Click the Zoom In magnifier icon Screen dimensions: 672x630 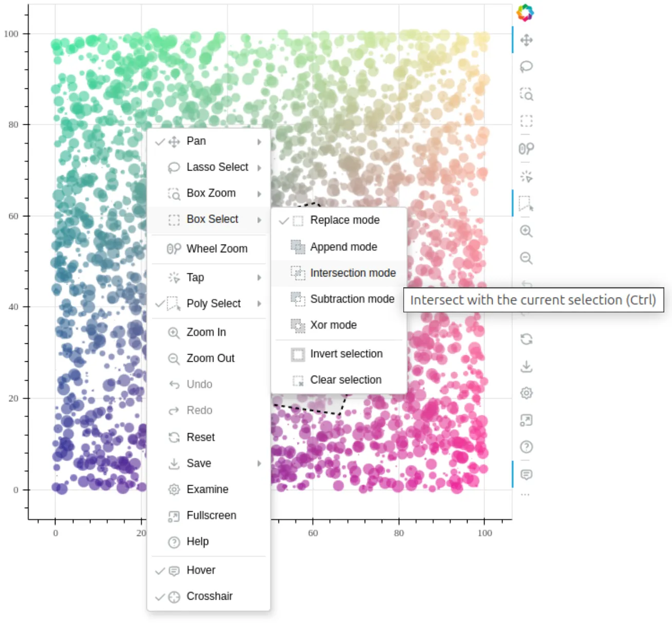526,231
